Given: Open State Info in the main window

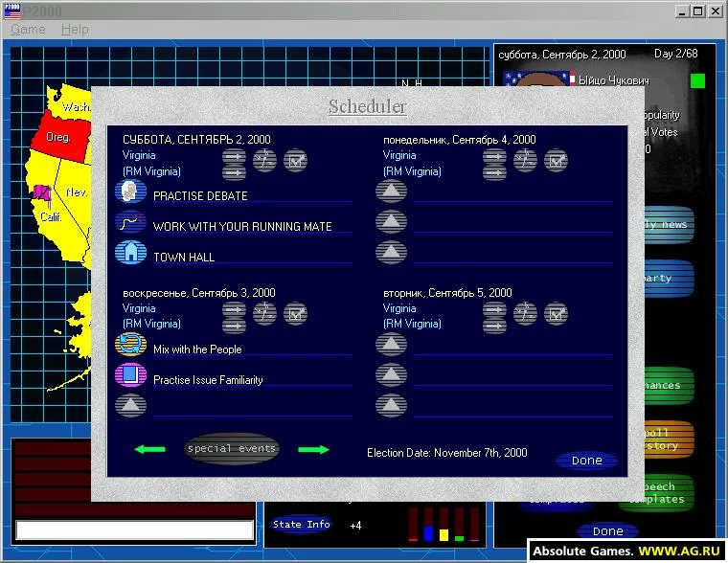Looking at the screenshot, I should coord(302,525).
